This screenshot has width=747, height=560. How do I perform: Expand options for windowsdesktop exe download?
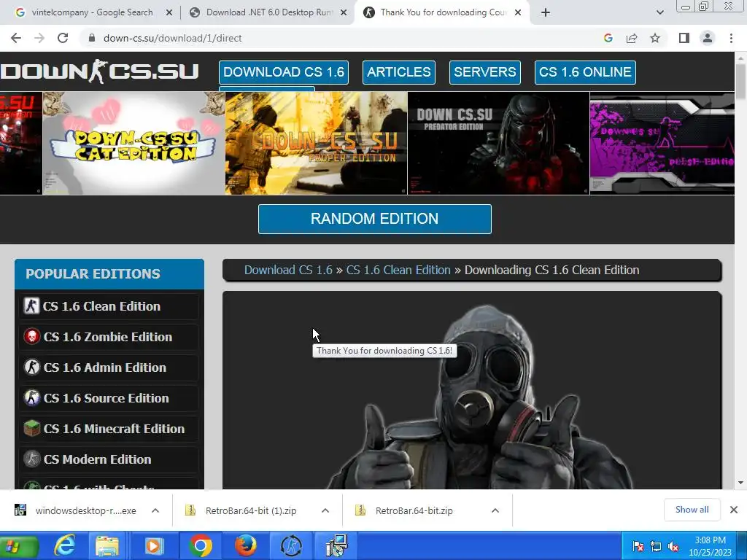(x=155, y=510)
